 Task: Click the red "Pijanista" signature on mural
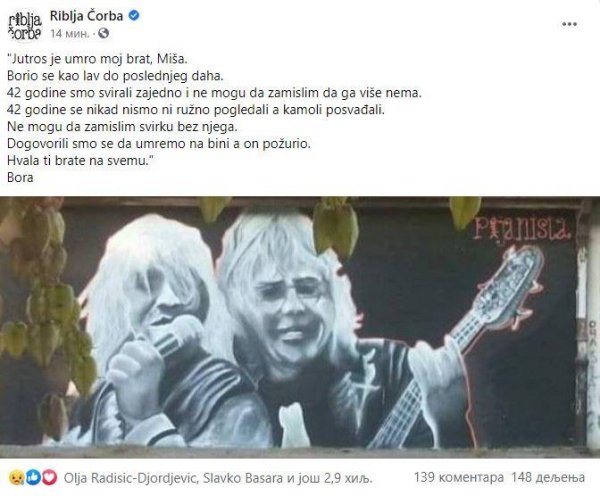[522, 228]
